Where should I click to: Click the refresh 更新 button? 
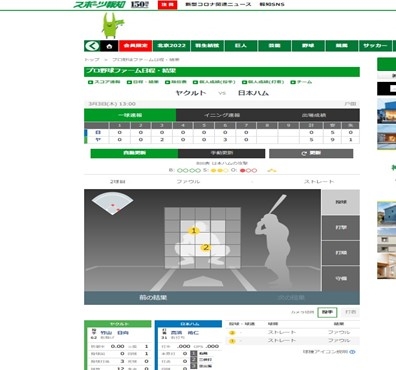[x=311, y=153]
